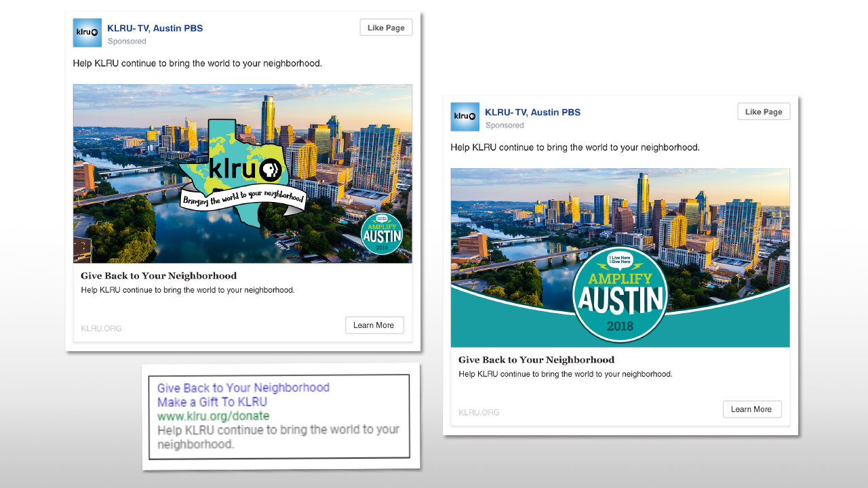
Task: Click Sponsored label in the right ad
Action: tap(505, 125)
